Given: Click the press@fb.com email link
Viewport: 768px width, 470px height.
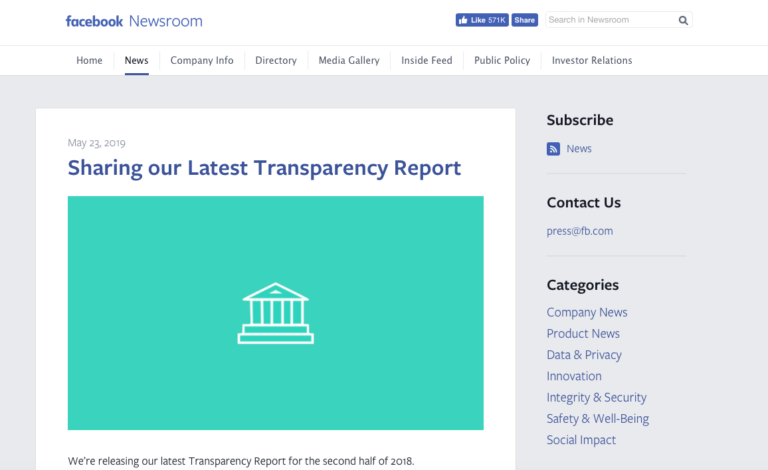Looking at the screenshot, I should click(579, 231).
